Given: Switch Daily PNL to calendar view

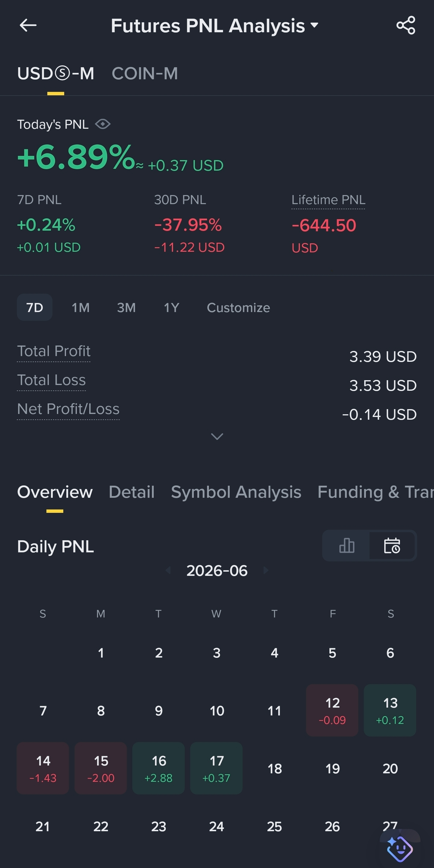Looking at the screenshot, I should pyautogui.click(x=392, y=545).
